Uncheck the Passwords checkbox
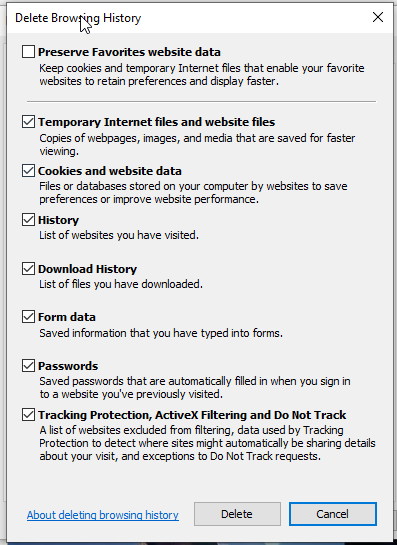Image resolution: width=397 pixels, height=545 pixels. (x=28, y=366)
